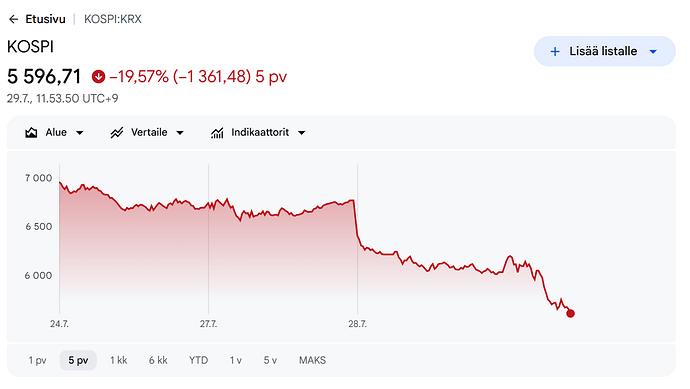
Task: Choose the YTD range
Action: pos(198,360)
